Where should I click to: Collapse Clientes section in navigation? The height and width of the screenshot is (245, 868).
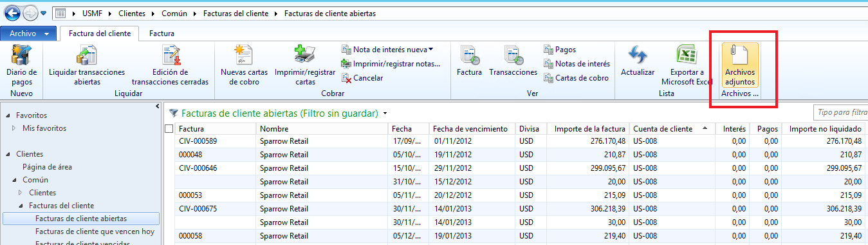click(8, 154)
